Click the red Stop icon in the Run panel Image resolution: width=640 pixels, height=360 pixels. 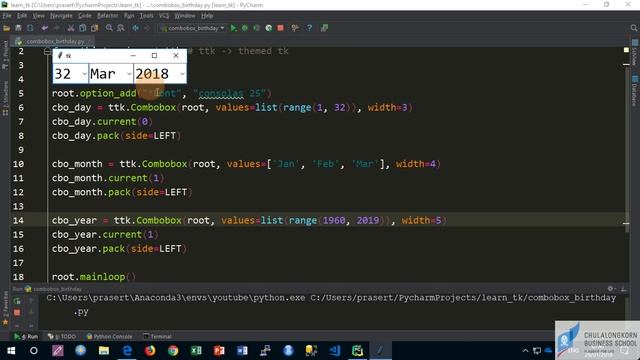point(17,313)
